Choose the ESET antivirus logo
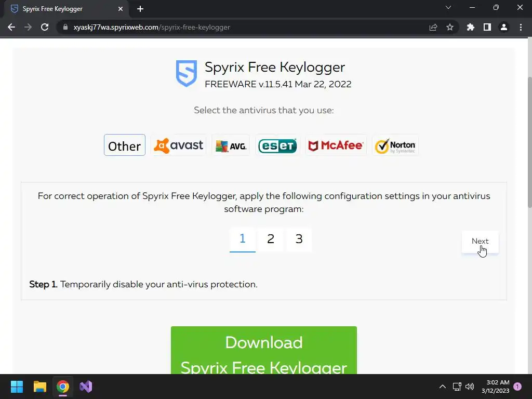The width and height of the screenshot is (532, 399). pyautogui.click(x=277, y=145)
